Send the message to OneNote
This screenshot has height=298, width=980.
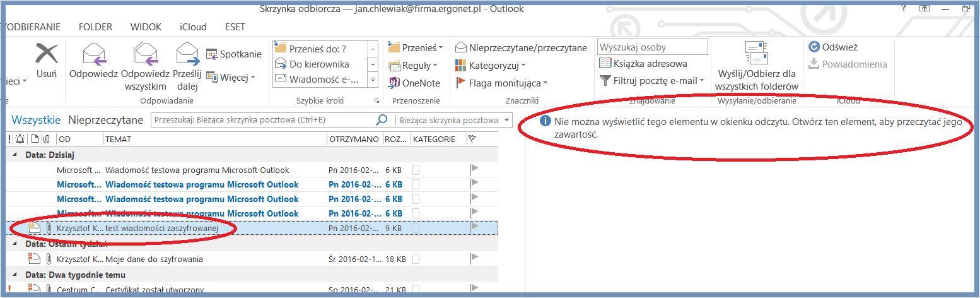pyautogui.click(x=414, y=83)
